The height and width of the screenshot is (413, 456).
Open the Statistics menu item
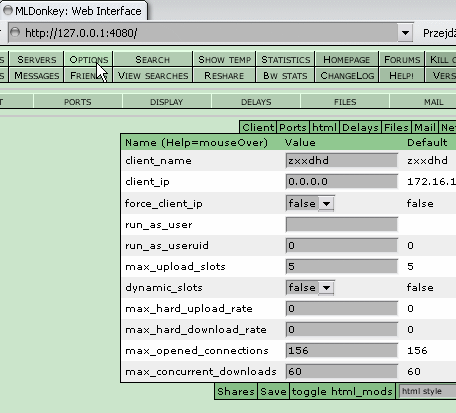pos(286,59)
